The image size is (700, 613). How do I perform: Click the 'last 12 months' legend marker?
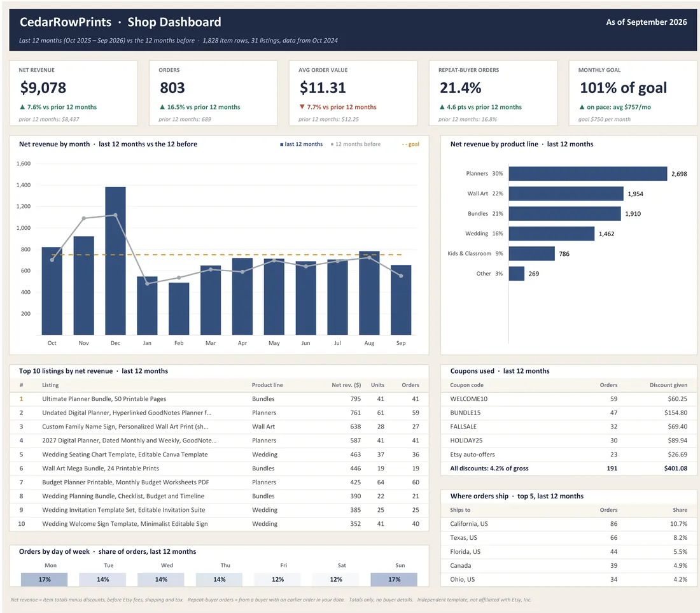pyautogui.click(x=282, y=144)
